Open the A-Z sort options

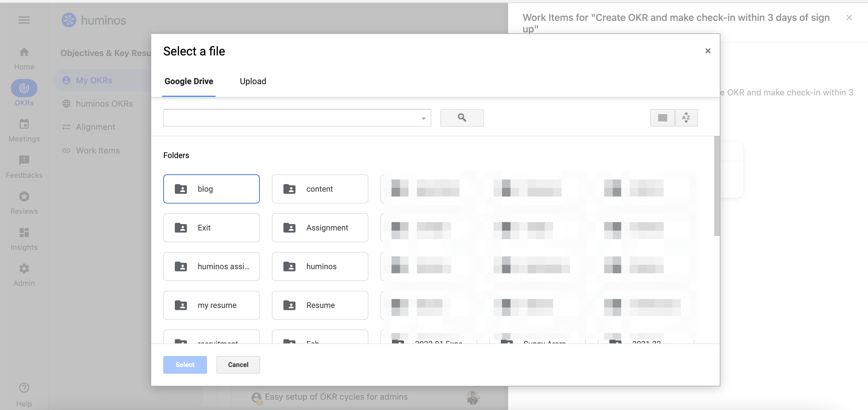tap(686, 118)
